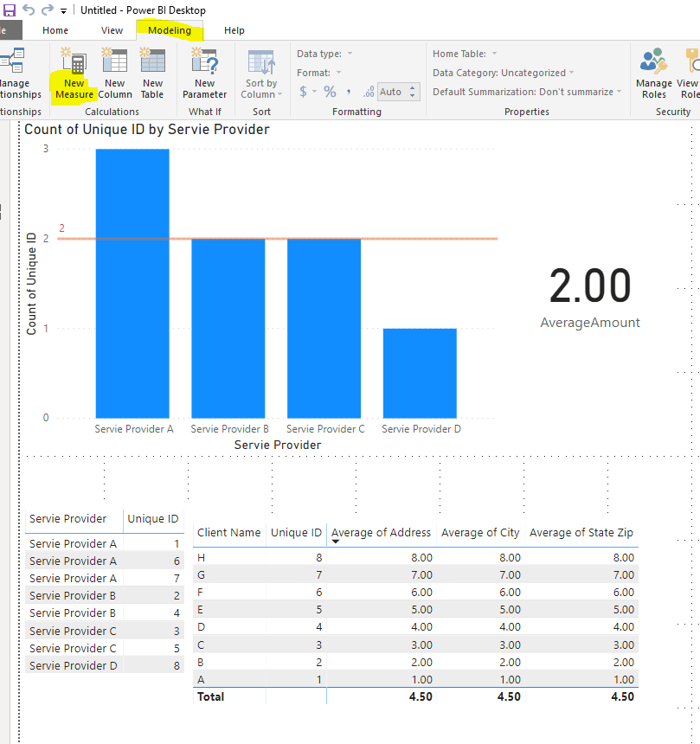
Task: Select the AverageAmount card showing 2.00
Action: pos(590,297)
